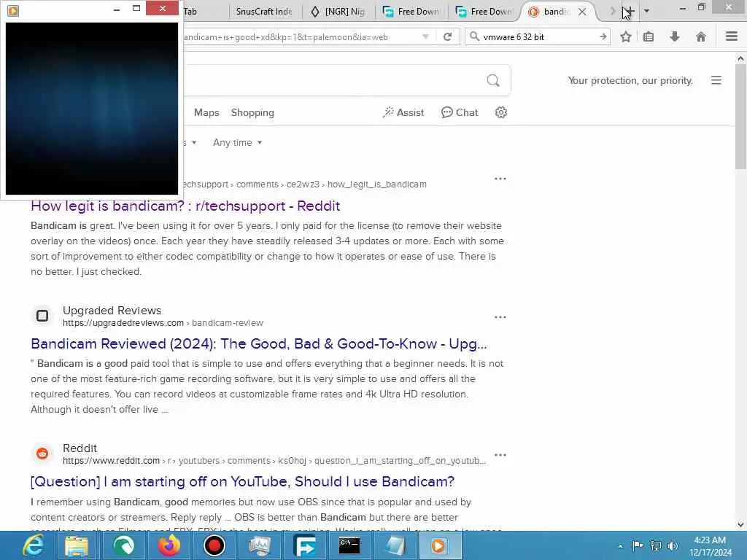
Task: Click the Reddit favicon of youtubers result
Action: pos(42,454)
